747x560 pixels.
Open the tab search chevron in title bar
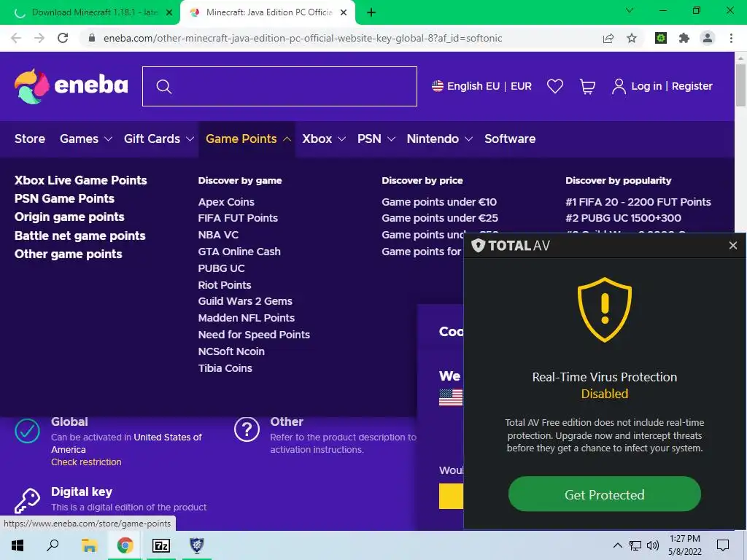point(630,10)
